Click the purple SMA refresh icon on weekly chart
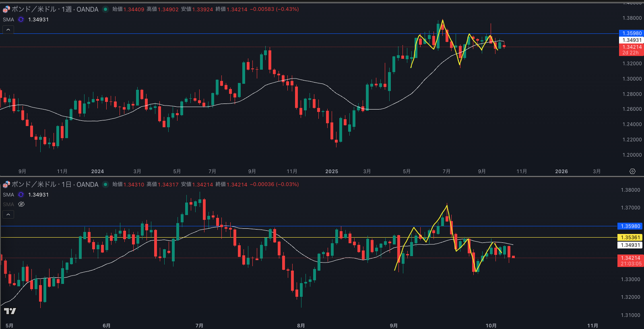Viewport: 644px width, 329px height. (21, 19)
